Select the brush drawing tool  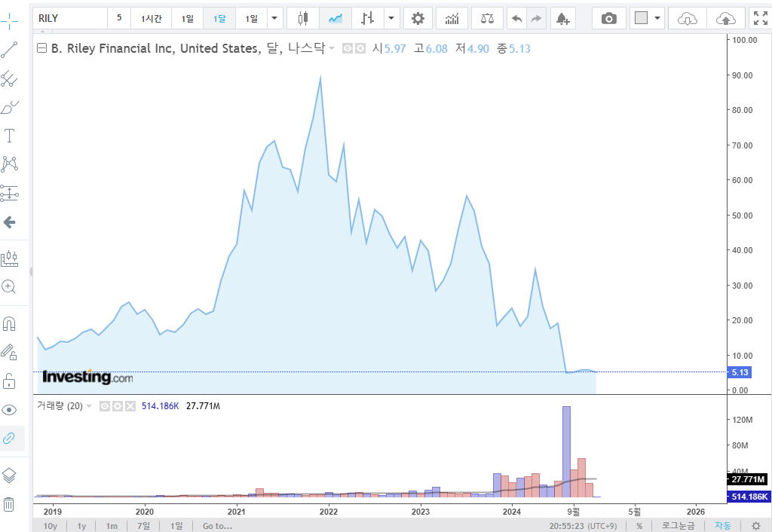coord(9,107)
